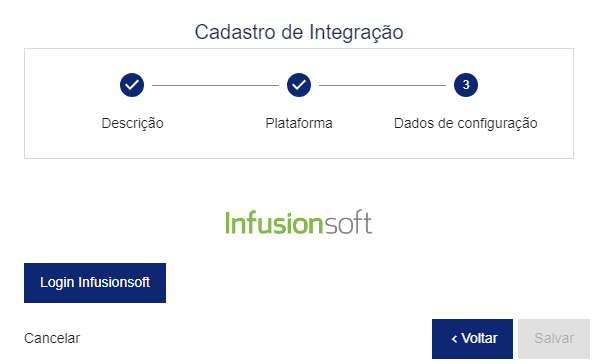This screenshot has height=364, width=598.
Task: Select the step 3 numbered circle
Action: click(x=466, y=85)
